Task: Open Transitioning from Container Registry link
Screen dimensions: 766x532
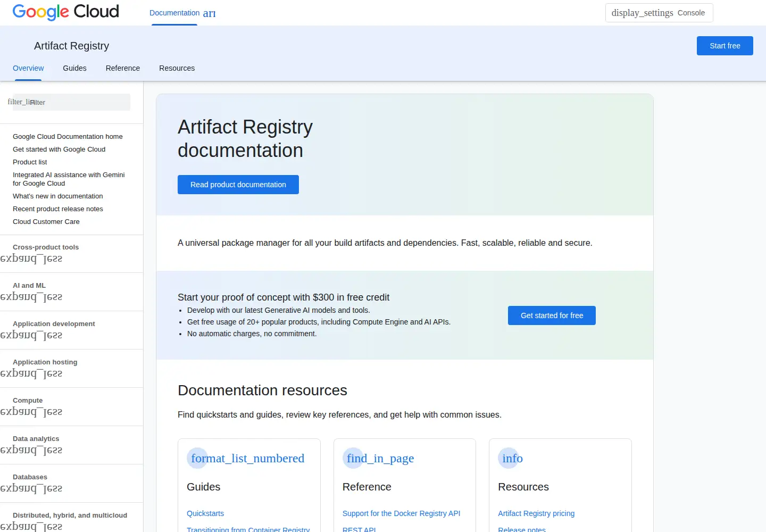Action: tap(248, 529)
